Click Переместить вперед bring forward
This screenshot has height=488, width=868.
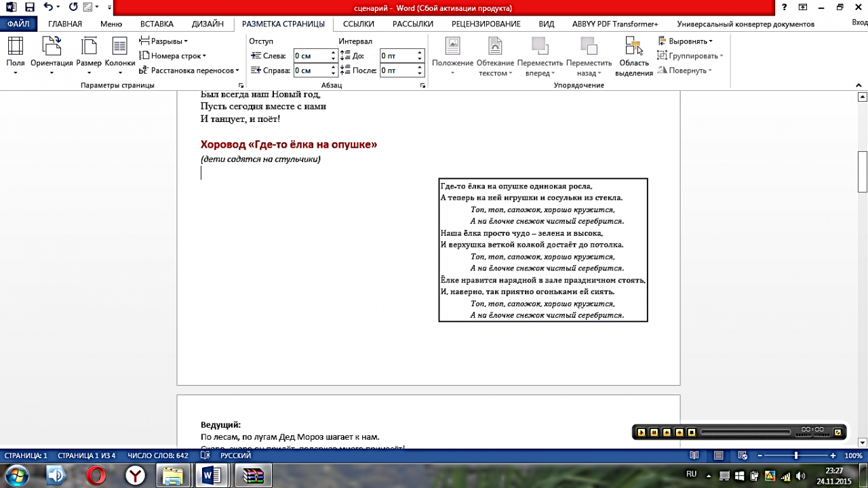(x=540, y=56)
